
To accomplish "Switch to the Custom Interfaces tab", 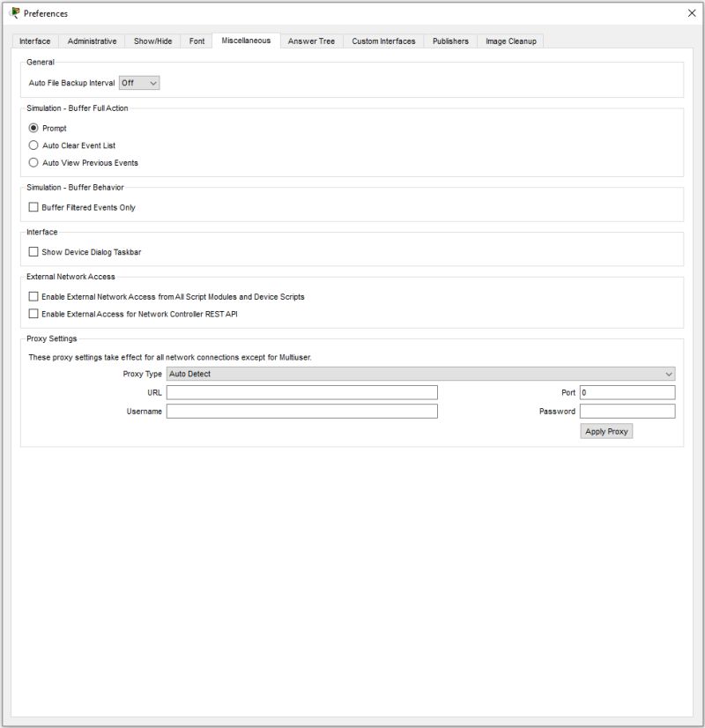I will [x=383, y=41].
